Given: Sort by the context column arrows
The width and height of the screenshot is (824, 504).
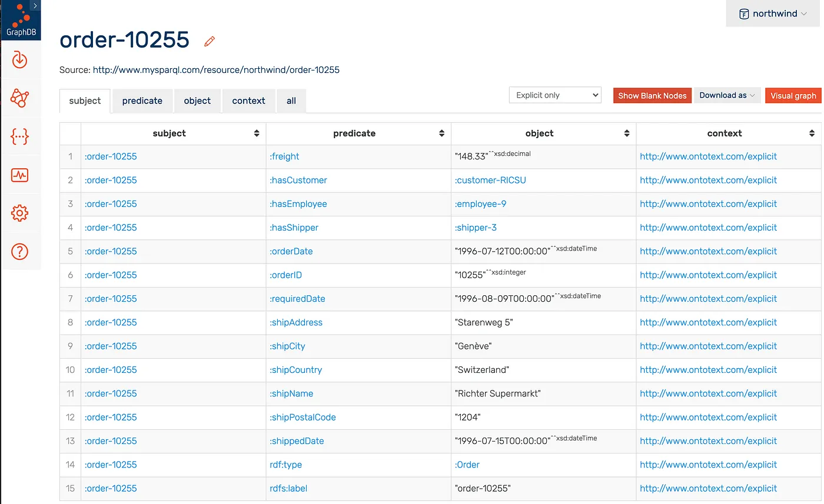Looking at the screenshot, I should pyautogui.click(x=812, y=133).
